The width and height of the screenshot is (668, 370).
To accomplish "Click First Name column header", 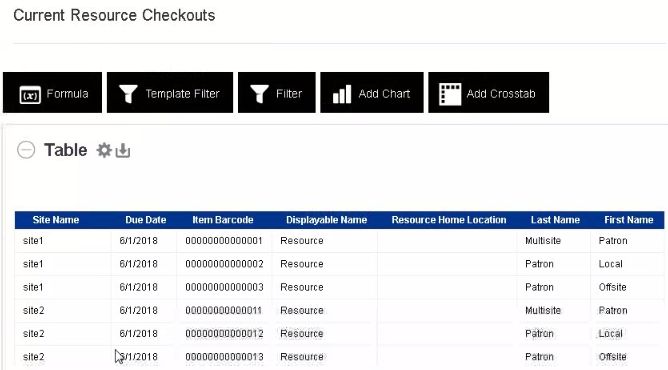I will click(x=629, y=220).
